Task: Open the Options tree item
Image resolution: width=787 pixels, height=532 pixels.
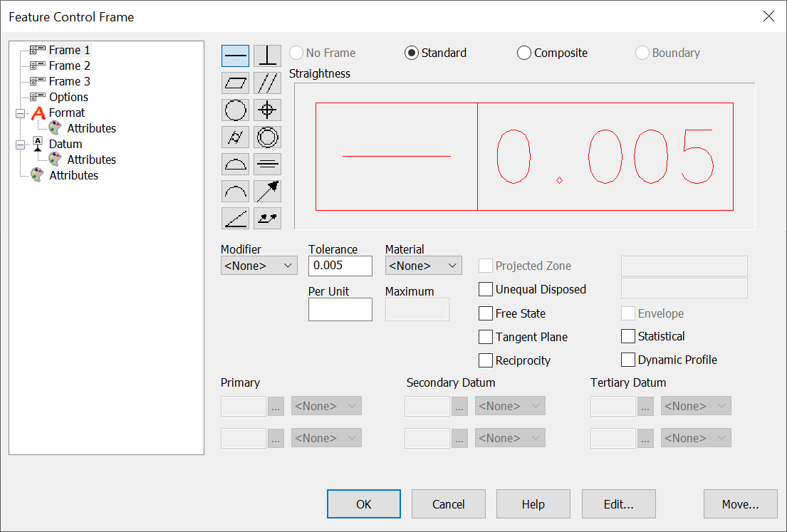Action: (68, 97)
